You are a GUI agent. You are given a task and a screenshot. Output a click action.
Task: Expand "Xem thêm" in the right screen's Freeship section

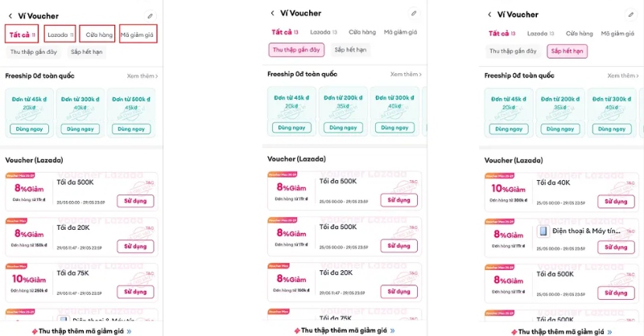pyautogui.click(x=622, y=76)
